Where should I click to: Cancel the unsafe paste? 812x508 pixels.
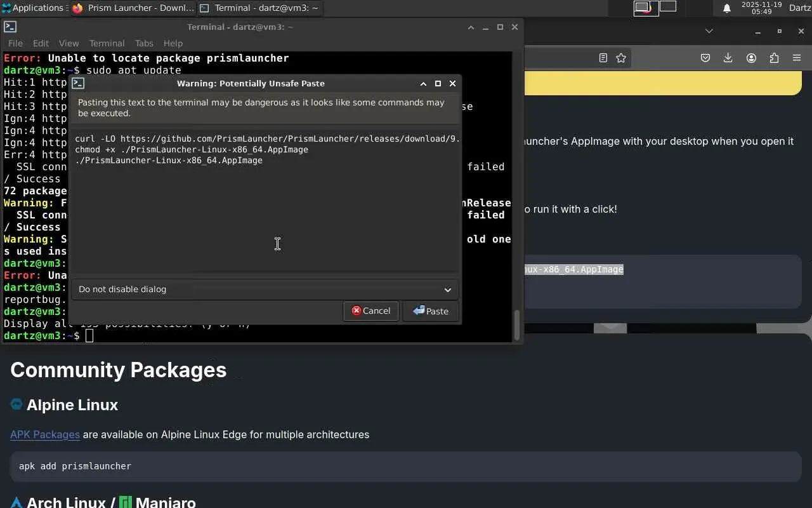(x=371, y=311)
